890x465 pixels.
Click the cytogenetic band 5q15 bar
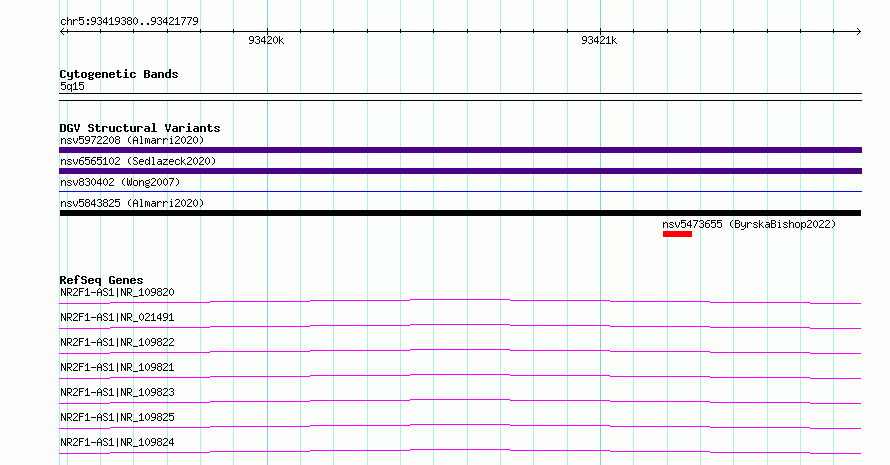460,97
